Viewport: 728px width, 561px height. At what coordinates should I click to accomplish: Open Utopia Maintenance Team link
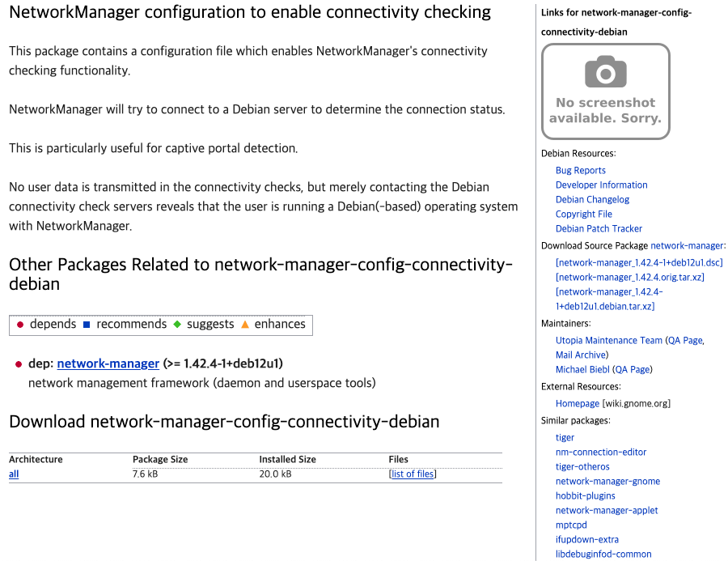[608, 341]
